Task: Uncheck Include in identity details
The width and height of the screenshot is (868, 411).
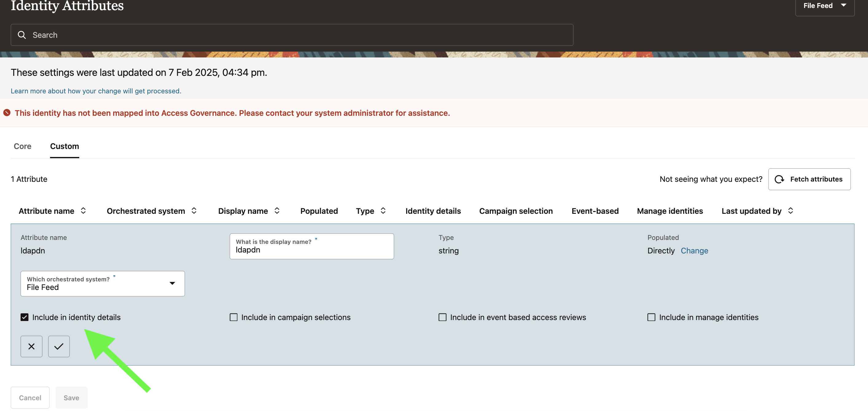Action: coord(25,317)
